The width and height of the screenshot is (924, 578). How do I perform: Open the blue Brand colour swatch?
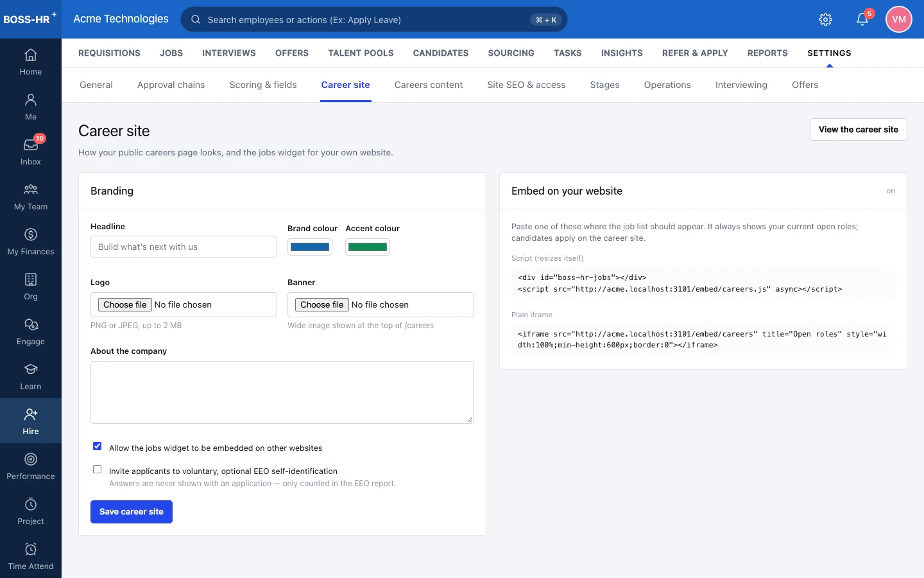310,247
